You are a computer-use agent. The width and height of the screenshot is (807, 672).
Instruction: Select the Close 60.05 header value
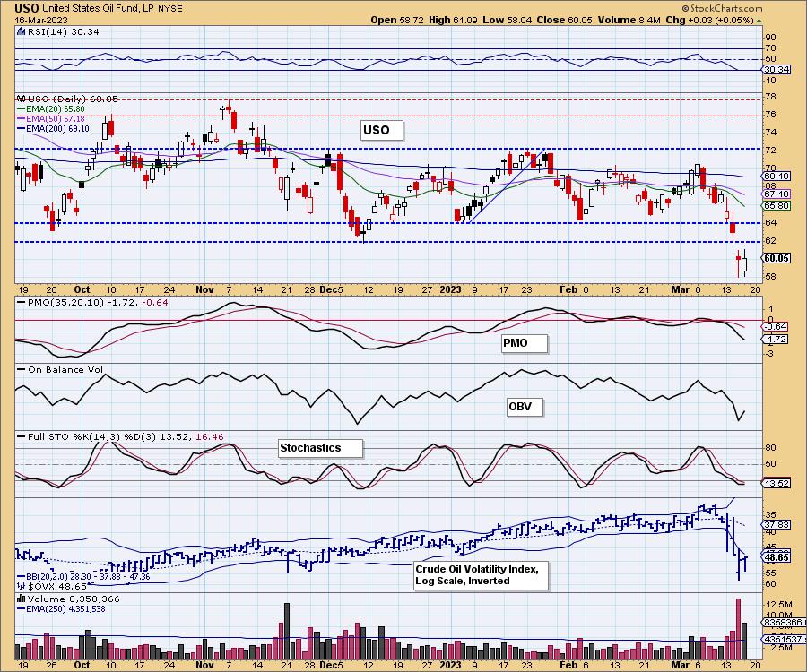(x=564, y=20)
